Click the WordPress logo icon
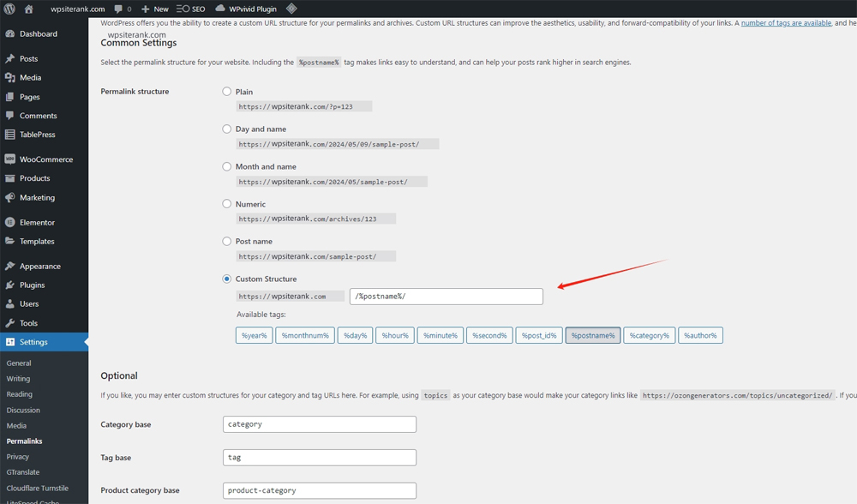 click(x=9, y=9)
